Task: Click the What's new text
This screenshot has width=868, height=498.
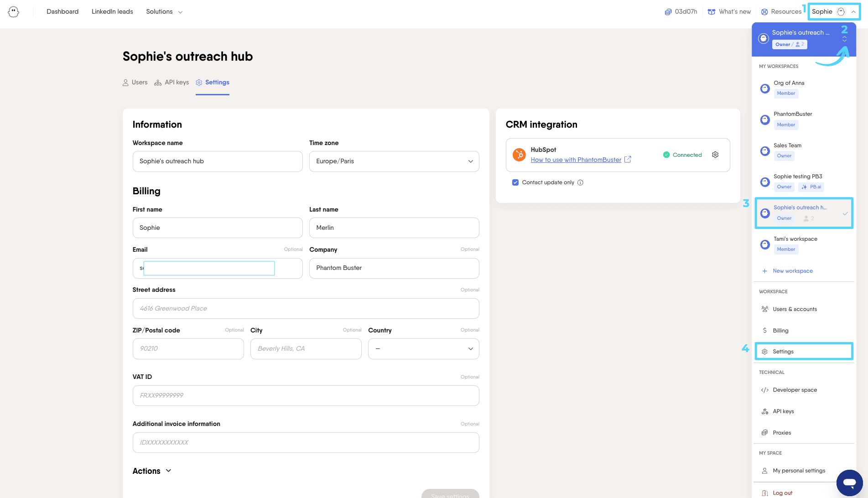Action: coord(735,12)
